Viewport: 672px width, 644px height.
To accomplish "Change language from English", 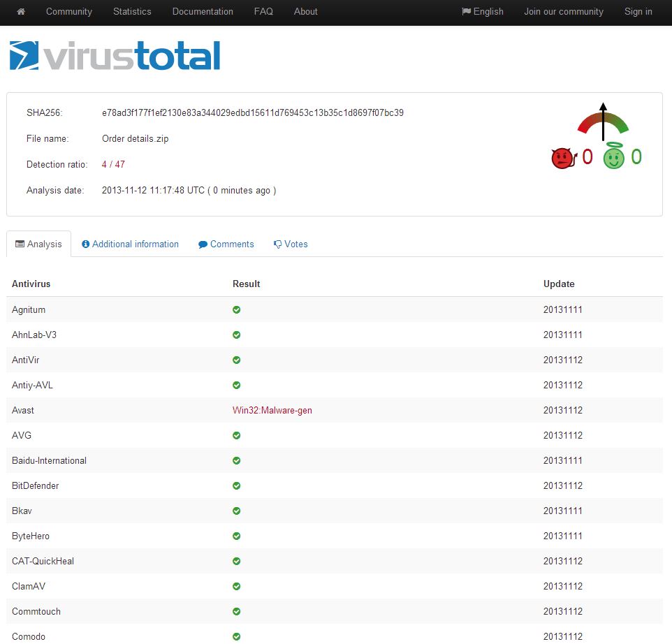I will tap(483, 12).
